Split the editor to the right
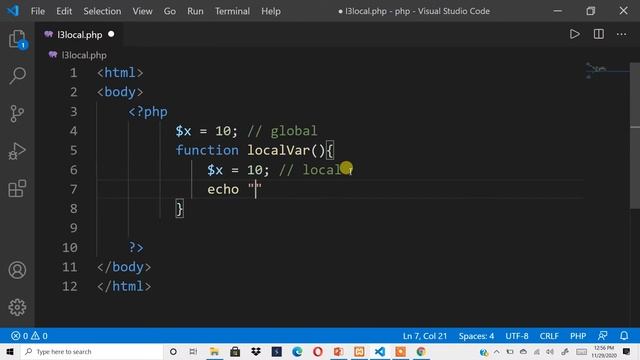 (x=599, y=34)
